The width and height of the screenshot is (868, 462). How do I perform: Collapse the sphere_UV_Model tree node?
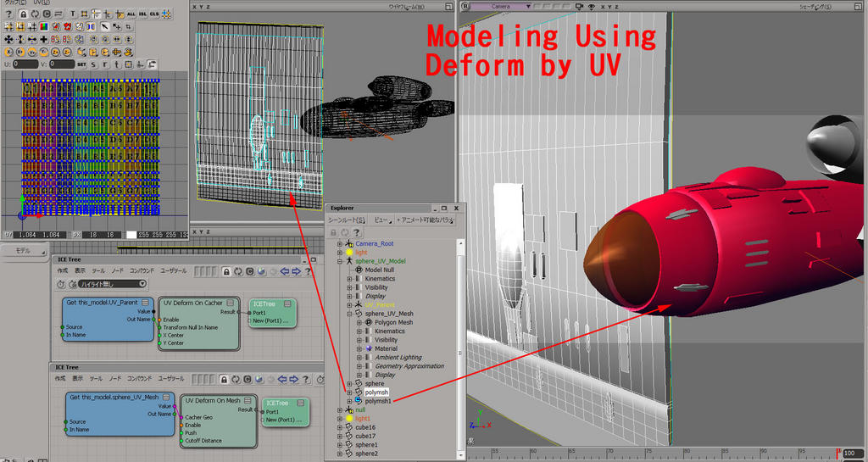click(339, 261)
